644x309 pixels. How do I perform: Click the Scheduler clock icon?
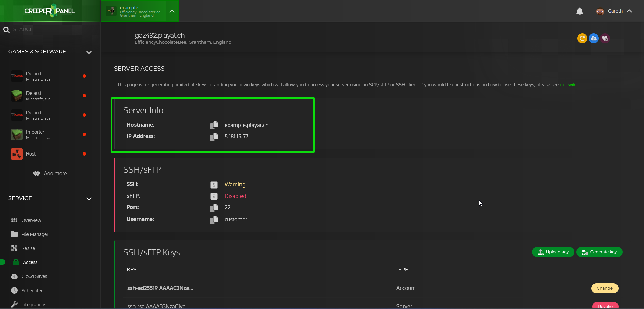pyautogui.click(x=14, y=290)
